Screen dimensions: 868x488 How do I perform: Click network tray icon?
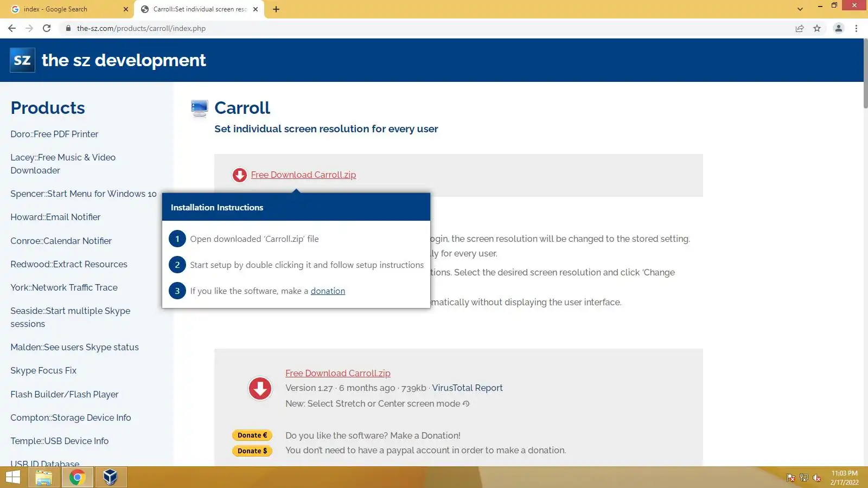click(804, 478)
